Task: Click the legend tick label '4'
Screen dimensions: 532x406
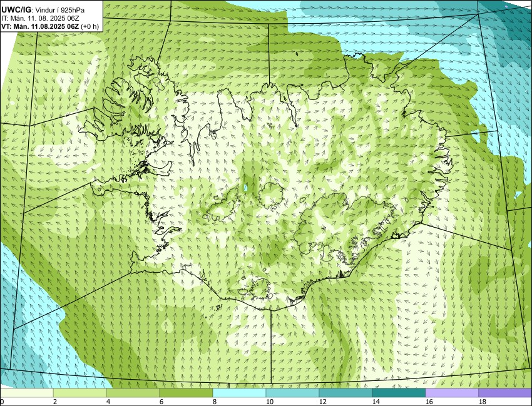Action: tap(108, 402)
